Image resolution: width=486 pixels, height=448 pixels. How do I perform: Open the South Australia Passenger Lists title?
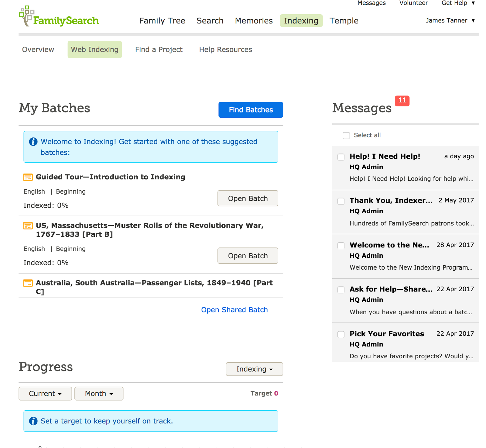click(x=154, y=287)
